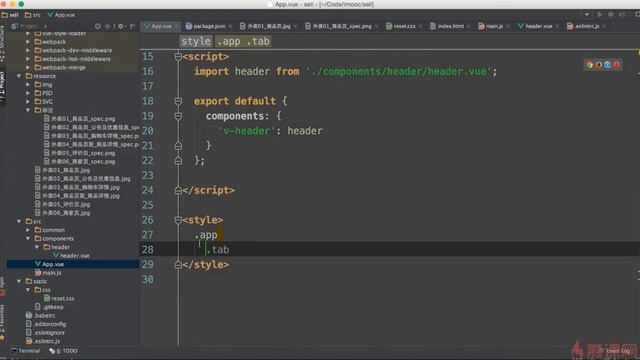Screen dimensions: 640x360
Task: Close the index.html editor tab
Action: point(469,27)
